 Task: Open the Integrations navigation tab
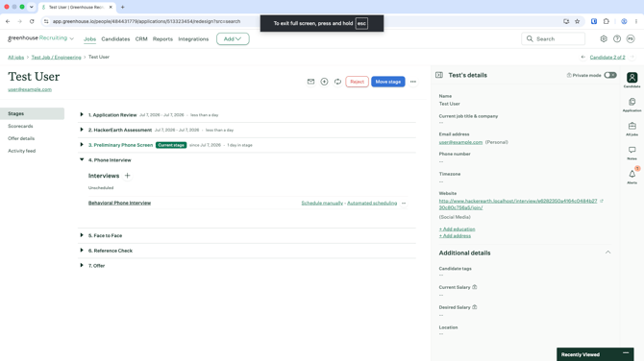(193, 39)
